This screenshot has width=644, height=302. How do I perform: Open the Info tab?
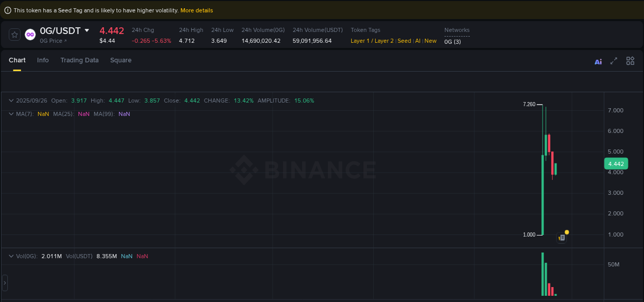(43, 60)
